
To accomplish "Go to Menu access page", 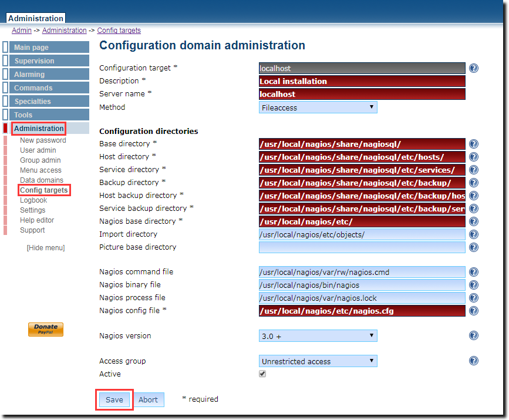I will pos(41,170).
